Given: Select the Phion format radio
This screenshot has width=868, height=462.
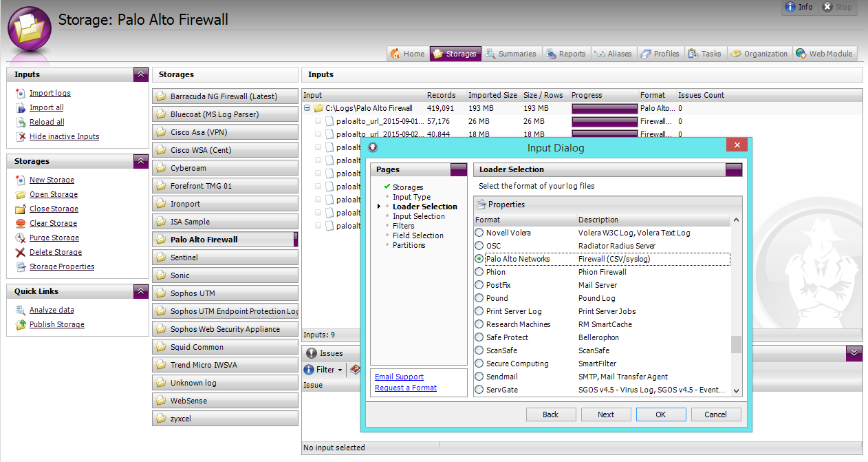Looking at the screenshot, I should (479, 272).
